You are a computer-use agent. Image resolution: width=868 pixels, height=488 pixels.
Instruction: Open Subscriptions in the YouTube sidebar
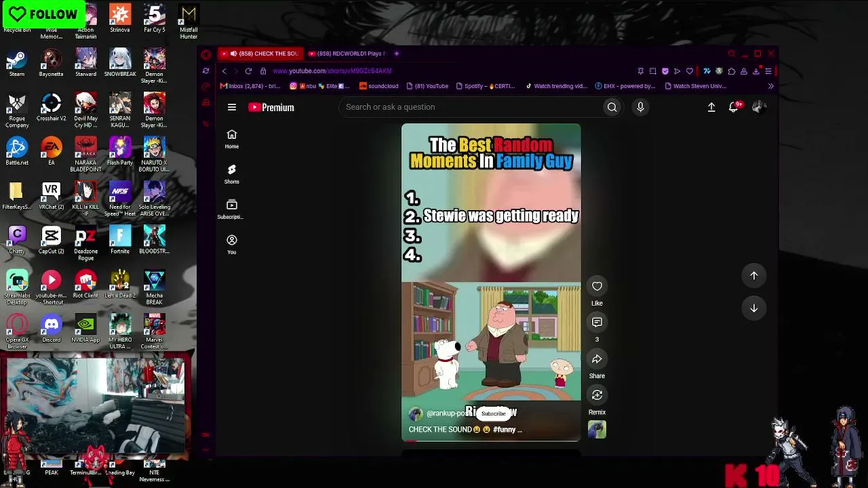[x=232, y=209]
